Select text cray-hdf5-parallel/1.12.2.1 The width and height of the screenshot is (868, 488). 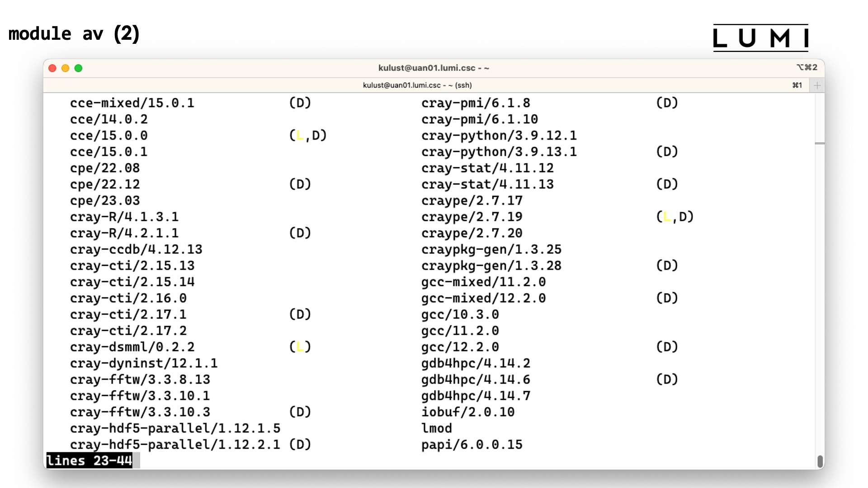[x=175, y=445]
